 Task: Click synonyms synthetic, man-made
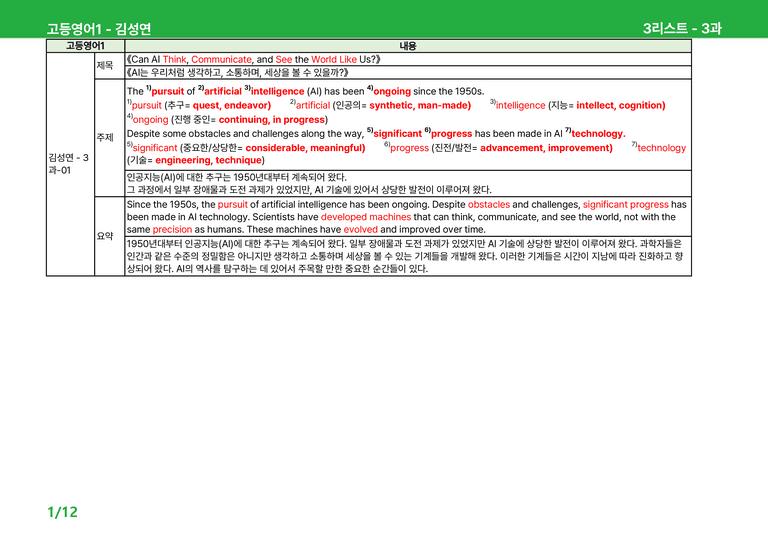[420, 105]
